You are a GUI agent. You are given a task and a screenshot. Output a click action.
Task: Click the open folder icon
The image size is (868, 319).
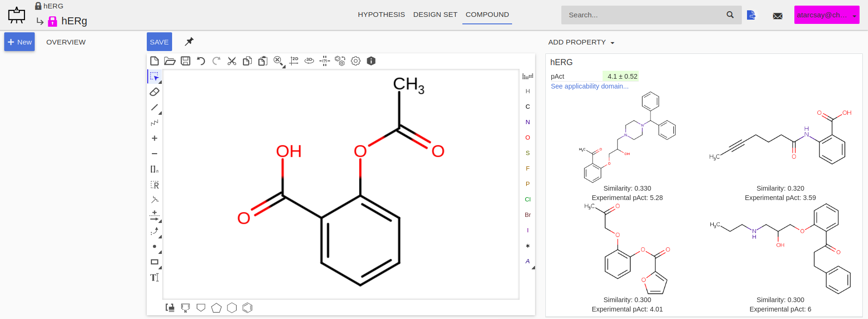170,61
